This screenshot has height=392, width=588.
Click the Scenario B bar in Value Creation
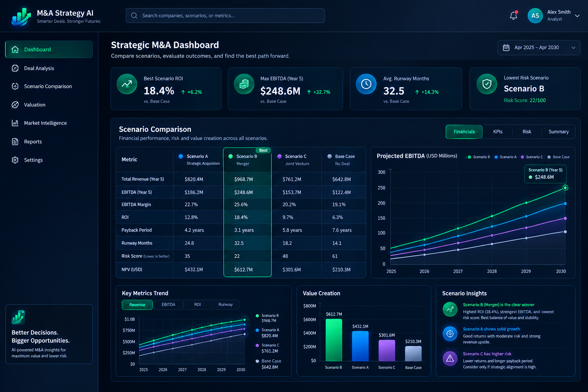[334, 340]
